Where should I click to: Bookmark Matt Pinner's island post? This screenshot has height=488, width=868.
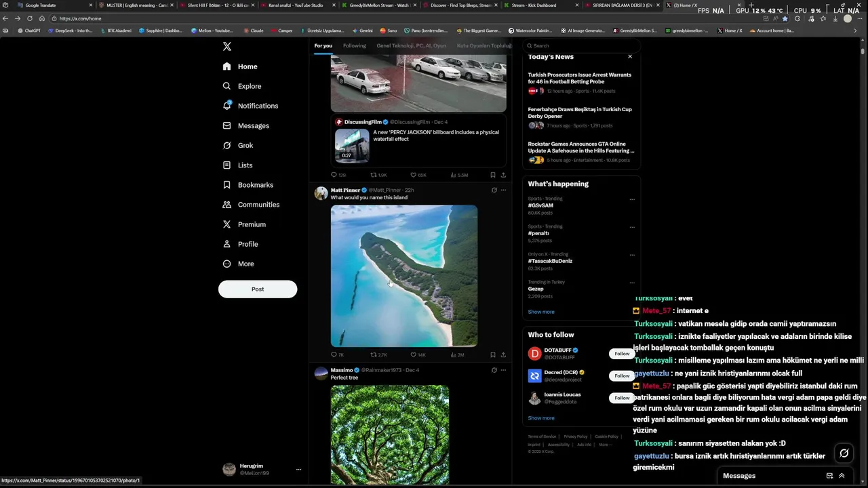coord(493,355)
